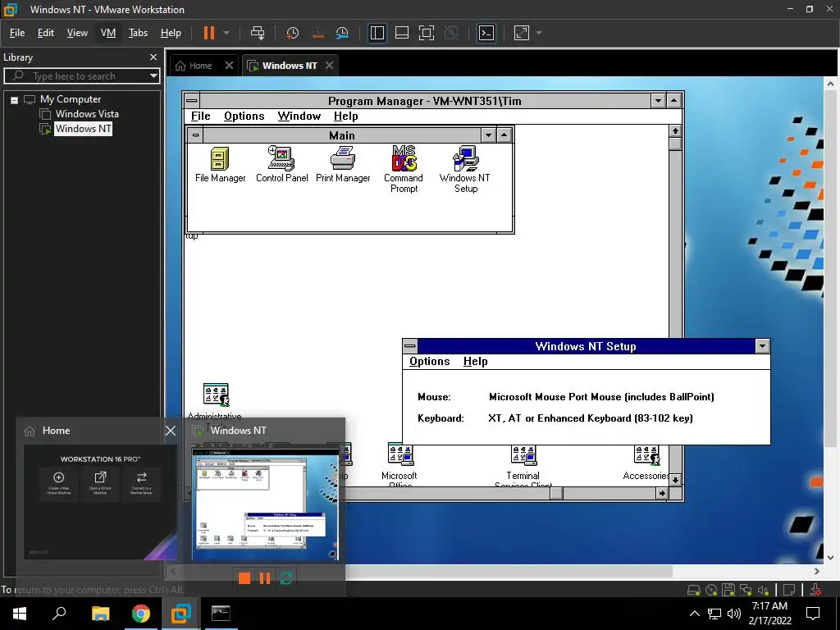Open Program Manager Window menu

click(x=299, y=116)
